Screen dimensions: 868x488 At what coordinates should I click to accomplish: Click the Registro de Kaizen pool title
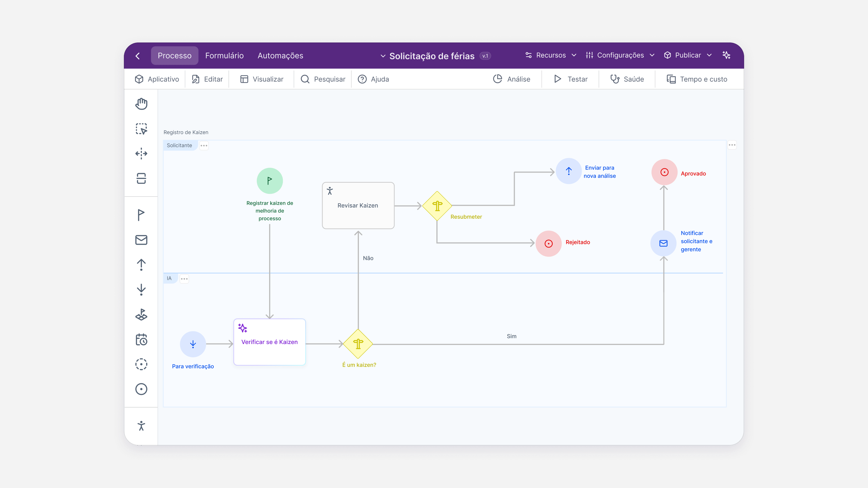point(186,132)
